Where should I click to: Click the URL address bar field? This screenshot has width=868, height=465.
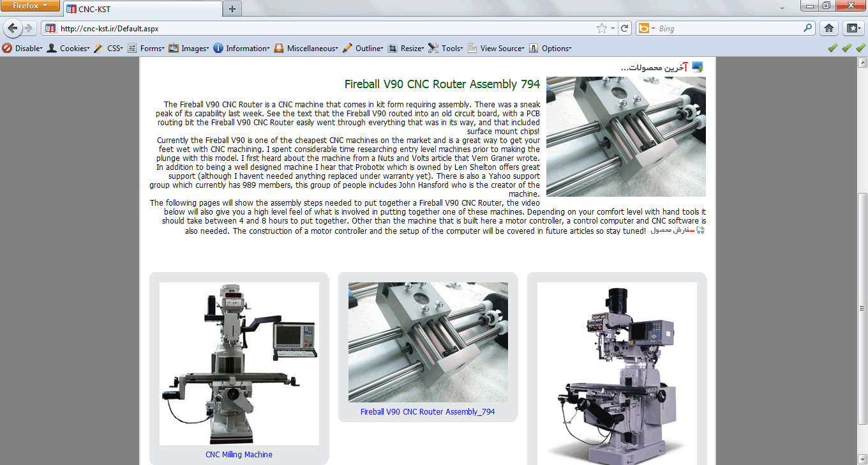click(x=319, y=29)
